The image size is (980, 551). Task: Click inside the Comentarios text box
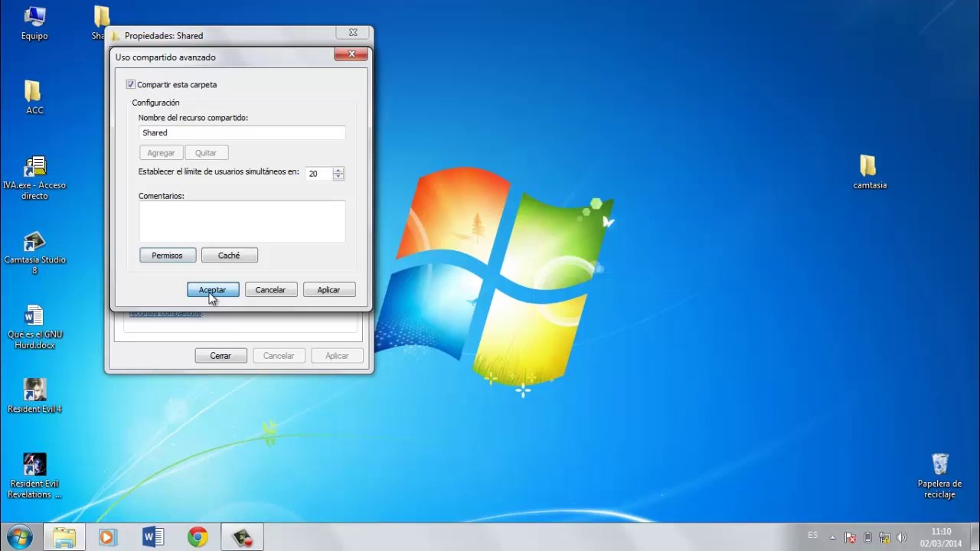[242, 222]
